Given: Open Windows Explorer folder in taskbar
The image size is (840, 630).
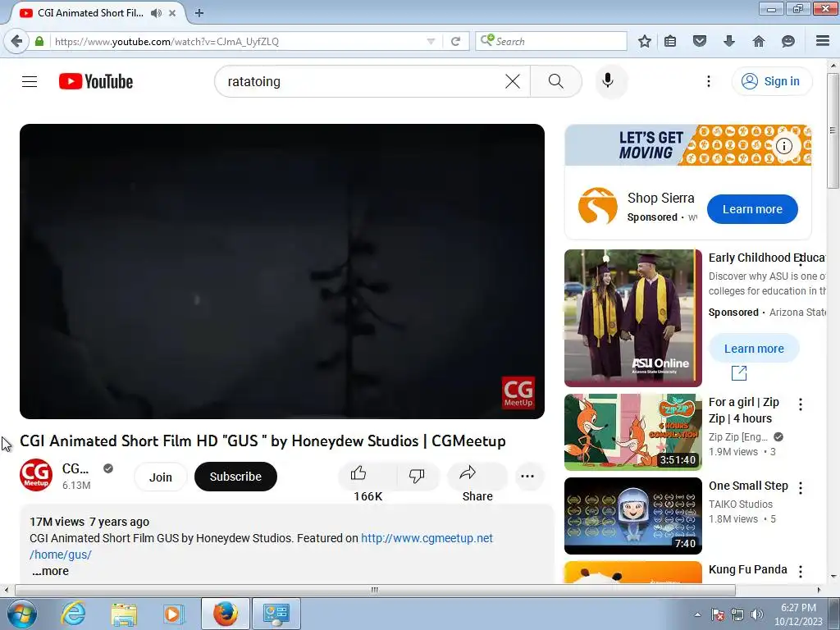Looking at the screenshot, I should coord(124,614).
